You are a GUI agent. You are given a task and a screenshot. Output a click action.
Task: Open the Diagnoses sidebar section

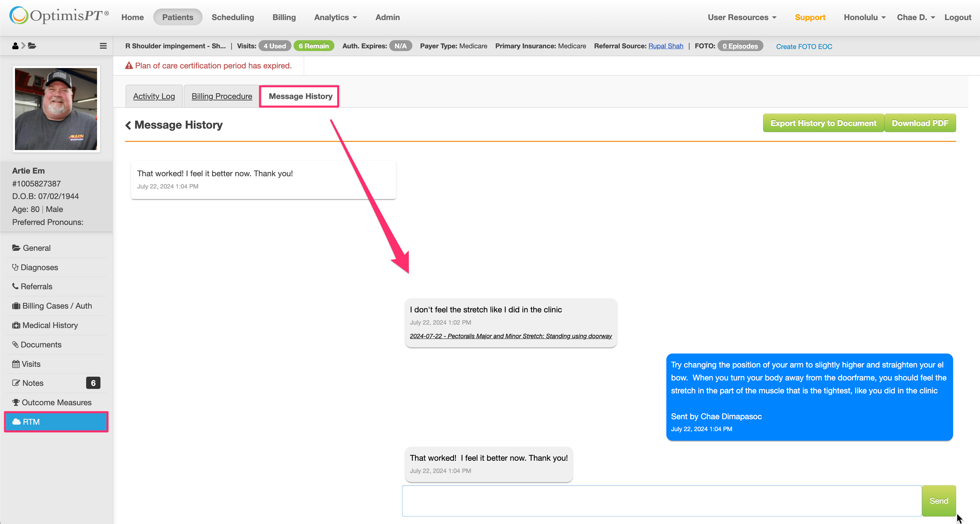[x=39, y=267]
